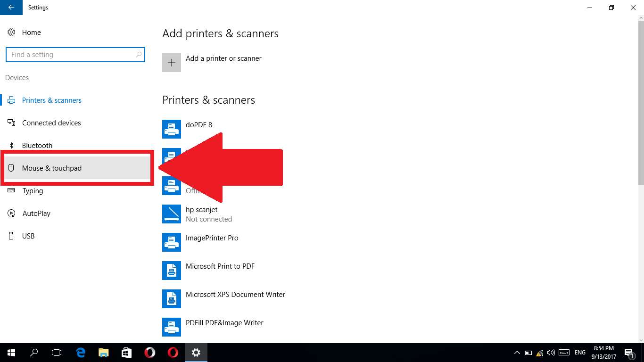
Task: Click the magnifier icon in the search box
Action: (x=138, y=55)
